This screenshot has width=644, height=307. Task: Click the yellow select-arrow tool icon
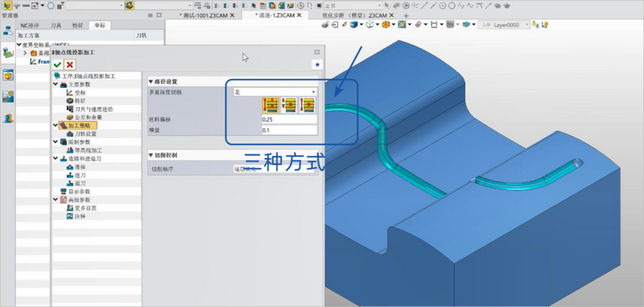pos(7,6)
